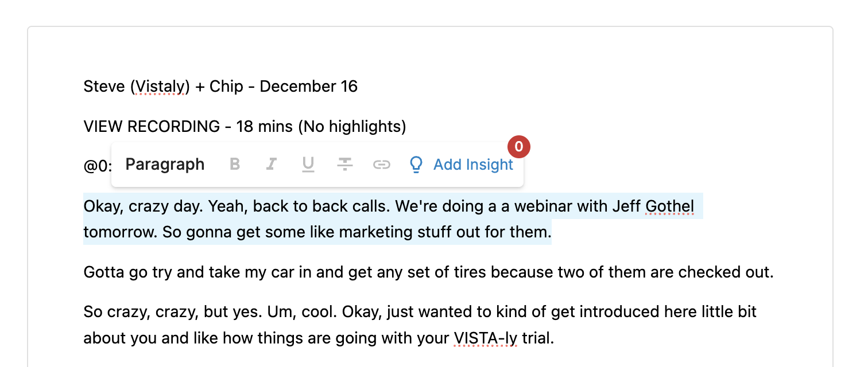Image resolution: width=868 pixels, height=367 pixels.
Task: Open the Paragraph style dropdown
Action: point(165,165)
